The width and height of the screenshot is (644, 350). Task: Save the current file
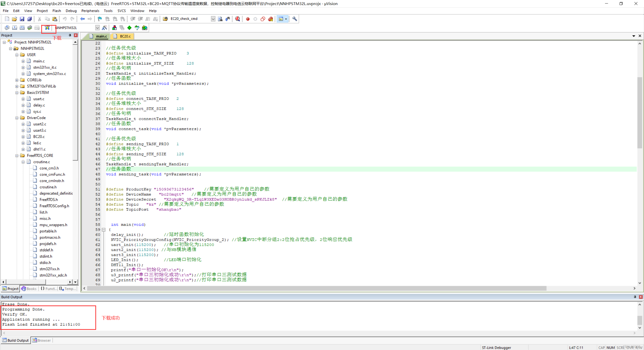pos(22,19)
